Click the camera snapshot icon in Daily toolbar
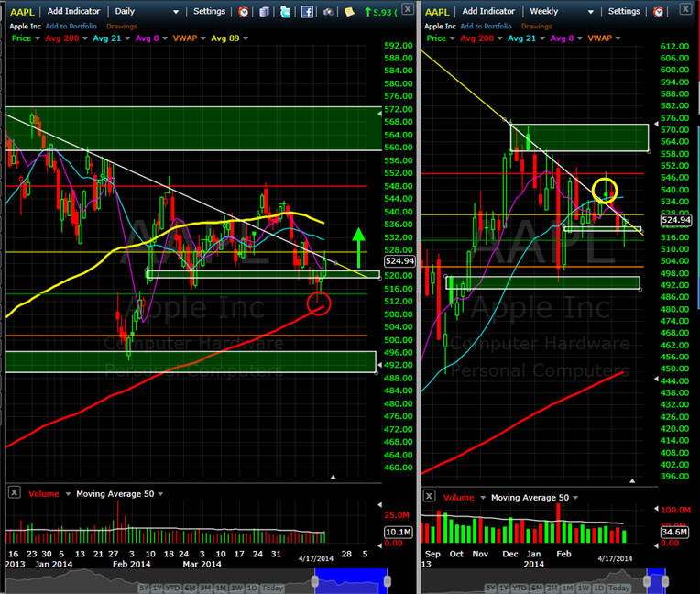Image resolution: width=700 pixels, height=594 pixels. click(328, 12)
